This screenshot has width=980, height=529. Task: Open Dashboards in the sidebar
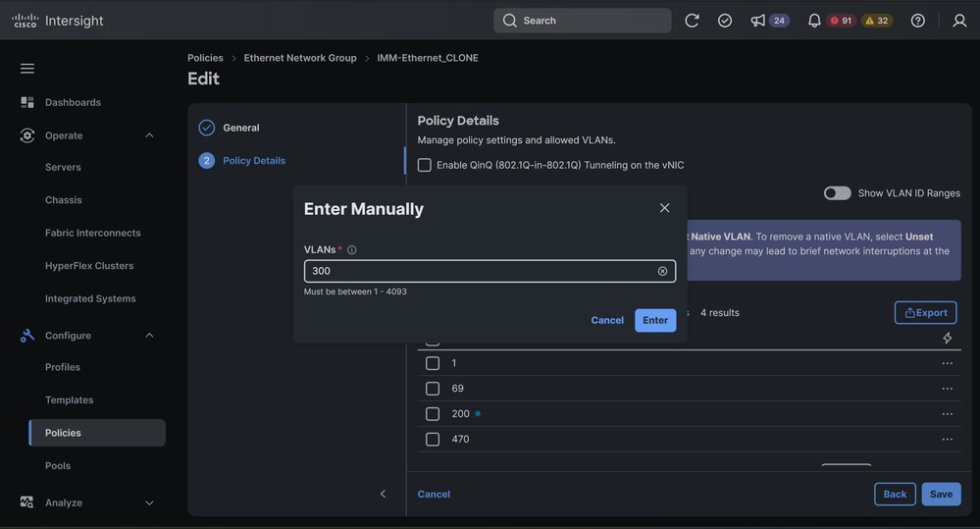click(74, 102)
